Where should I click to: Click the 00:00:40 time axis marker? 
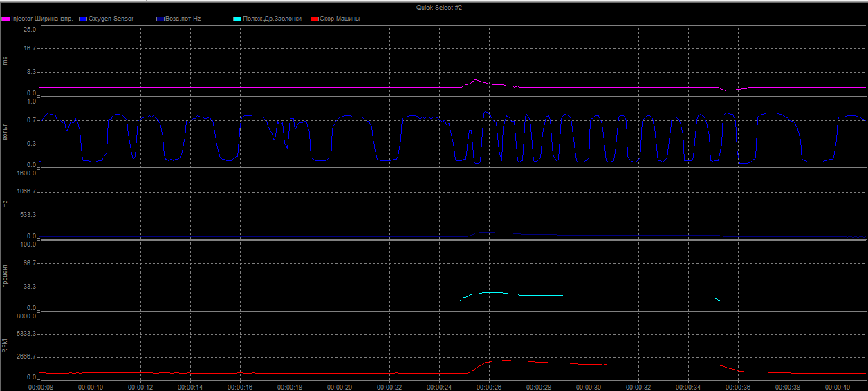[x=838, y=388]
